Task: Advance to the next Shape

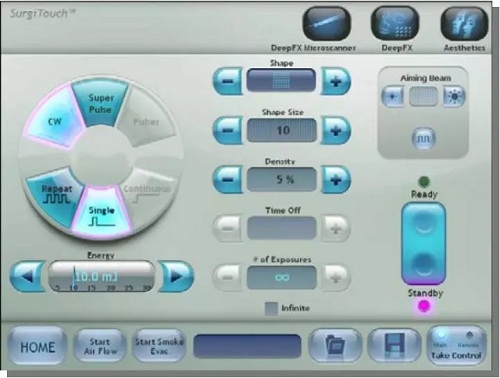Action: coord(336,81)
